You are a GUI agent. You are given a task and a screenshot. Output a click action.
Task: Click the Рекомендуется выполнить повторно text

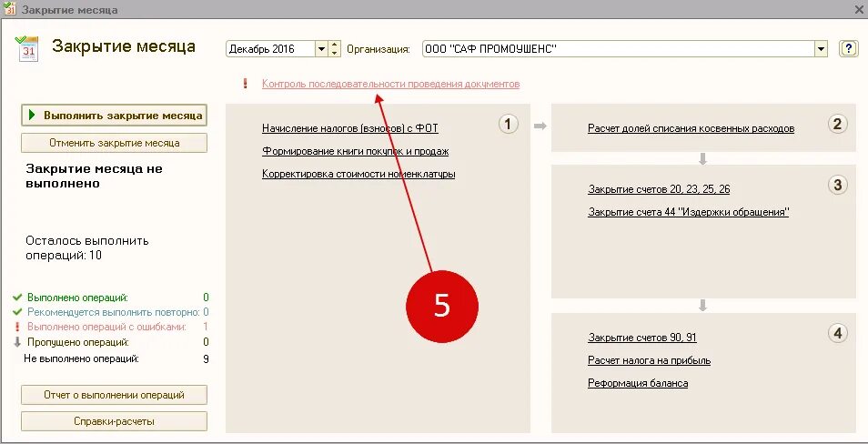point(114,312)
